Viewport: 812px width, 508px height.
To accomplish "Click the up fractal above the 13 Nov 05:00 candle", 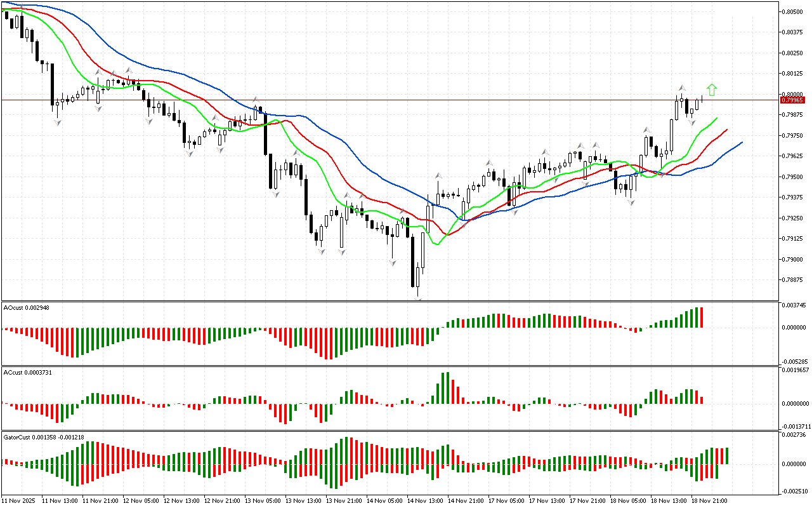I will (x=256, y=100).
